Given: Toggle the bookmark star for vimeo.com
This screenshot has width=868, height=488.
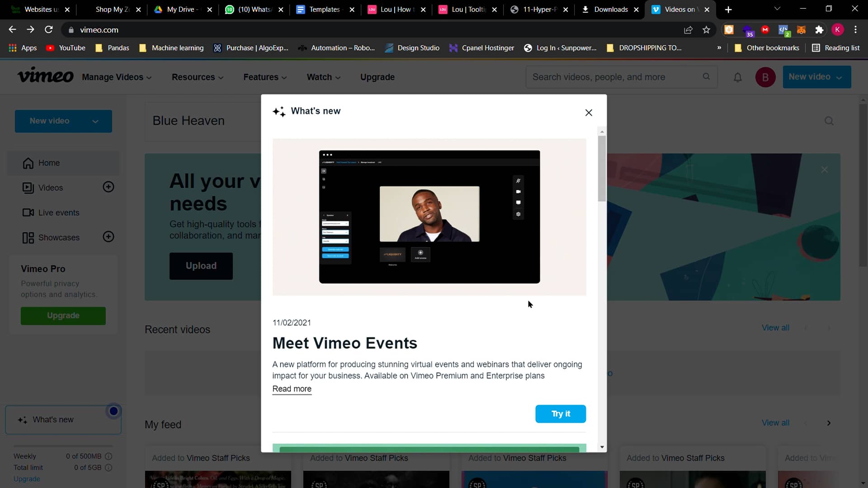Looking at the screenshot, I should click(706, 29).
